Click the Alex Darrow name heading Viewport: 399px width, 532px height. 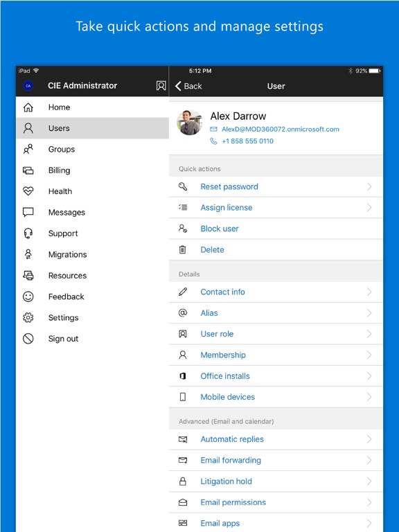(238, 116)
